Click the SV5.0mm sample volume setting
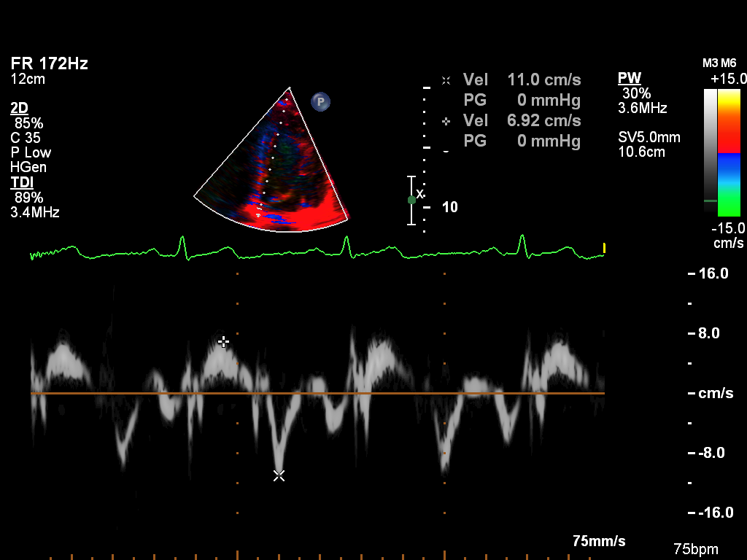The height and width of the screenshot is (560, 747). [x=649, y=137]
